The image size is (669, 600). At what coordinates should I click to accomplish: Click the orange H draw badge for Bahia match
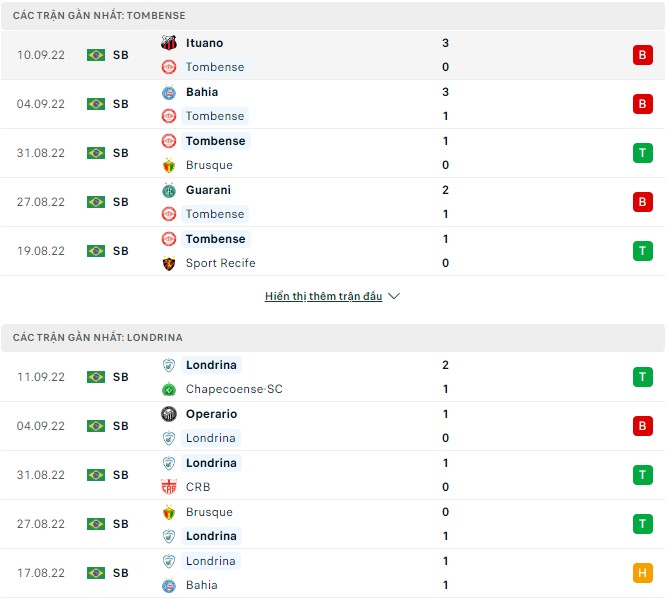pos(641,573)
